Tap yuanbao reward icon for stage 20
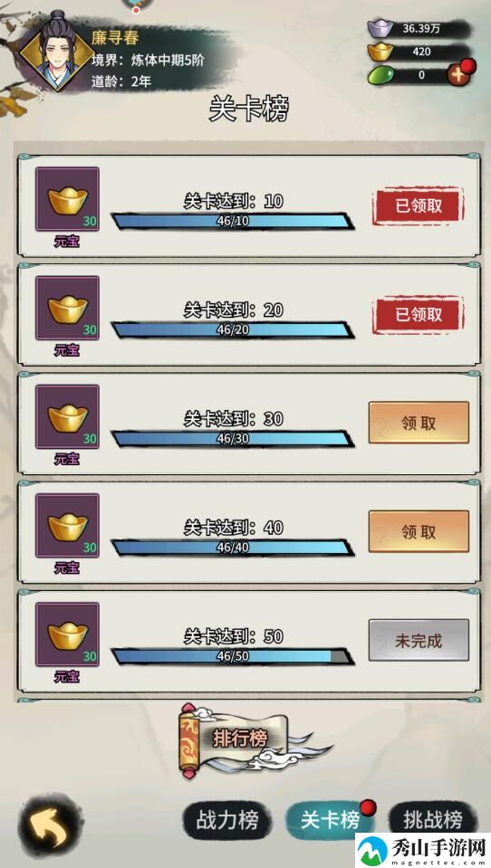The image size is (491, 868). [x=67, y=308]
